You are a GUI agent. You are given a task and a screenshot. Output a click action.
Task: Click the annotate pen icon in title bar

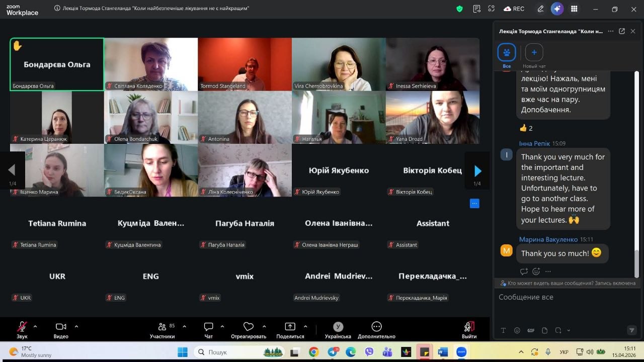coord(540,9)
